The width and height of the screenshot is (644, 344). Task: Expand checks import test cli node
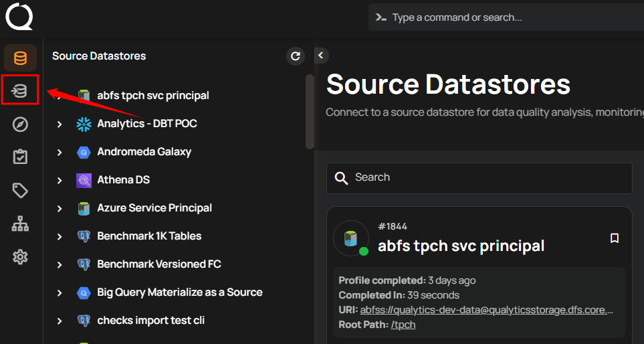pyautogui.click(x=60, y=321)
